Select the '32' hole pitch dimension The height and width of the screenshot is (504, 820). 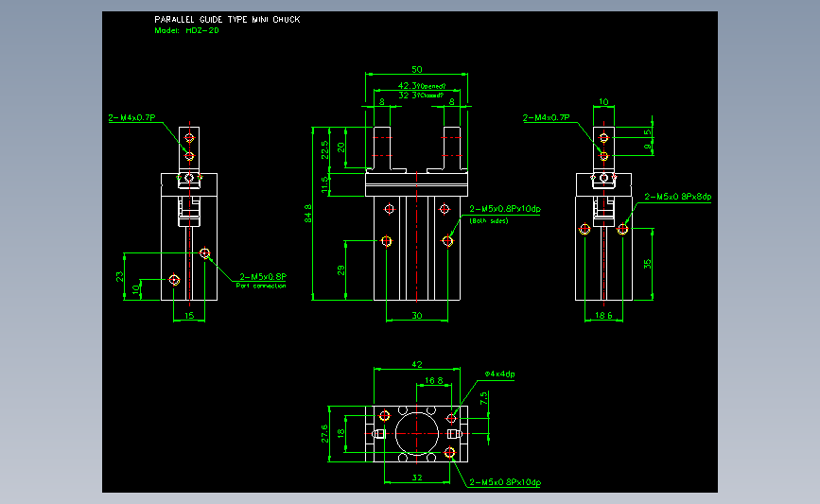point(417,478)
